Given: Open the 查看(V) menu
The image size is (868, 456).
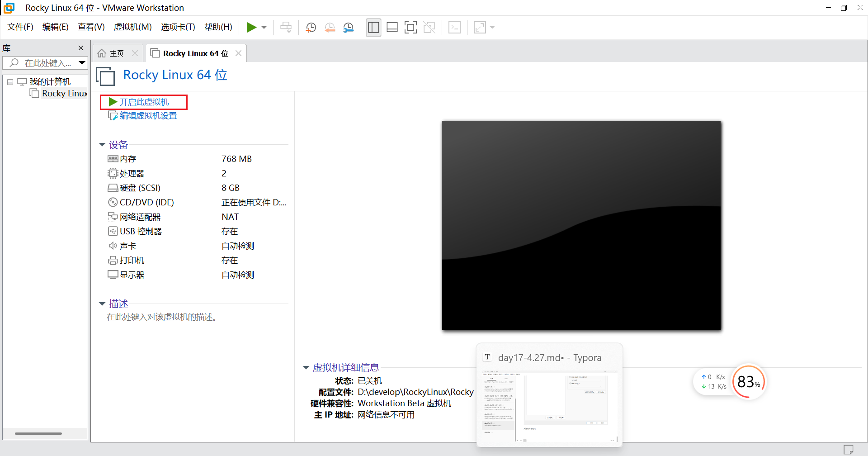Looking at the screenshot, I should tap(91, 27).
